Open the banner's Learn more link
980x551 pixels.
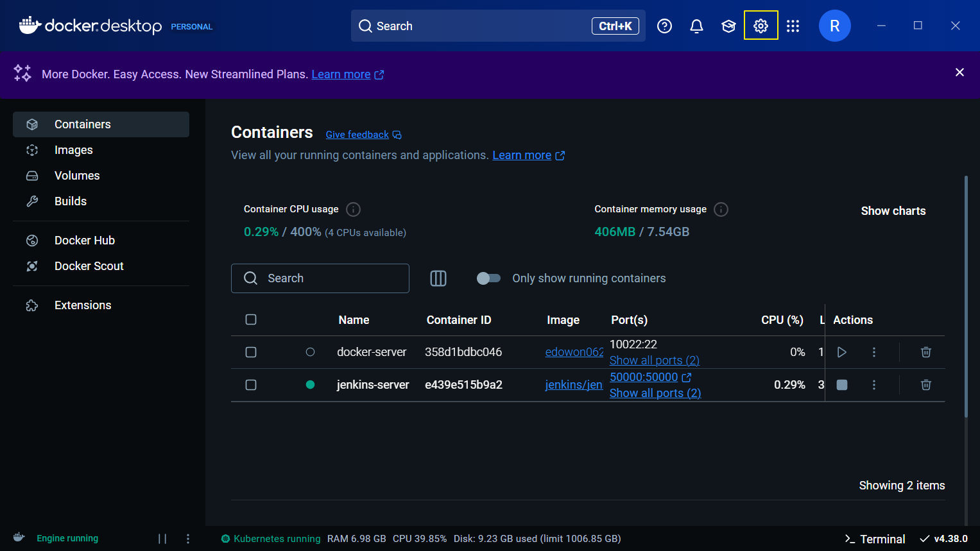[347, 74]
